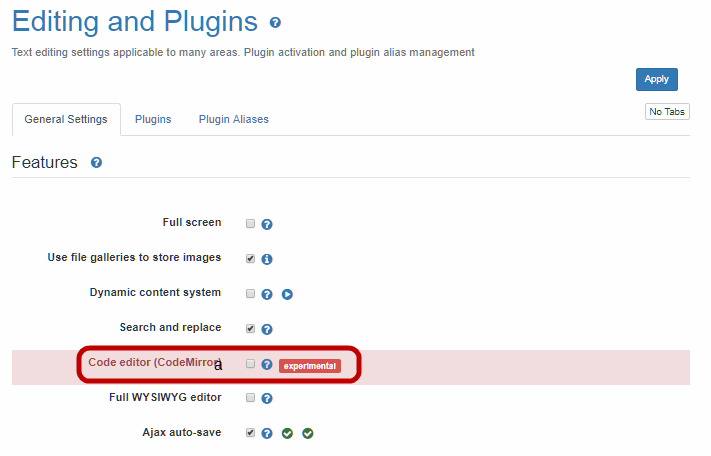The width and height of the screenshot is (711, 456).
Task: Click help icon beside Editing and Plugins title
Action: [276, 22]
